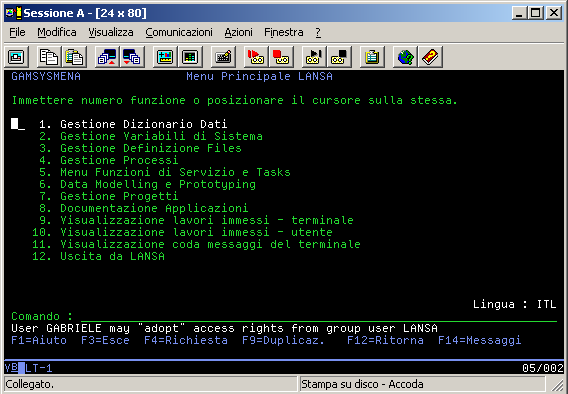Open the Azioni menu
Image resolution: width=568 pixels, height=394 pixels.
(x=238, y=32)
